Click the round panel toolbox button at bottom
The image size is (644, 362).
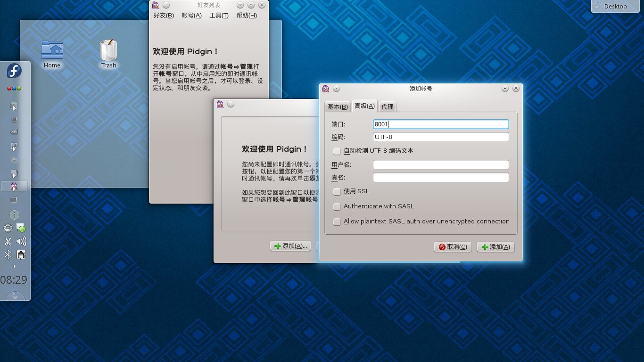click(16, 296)
